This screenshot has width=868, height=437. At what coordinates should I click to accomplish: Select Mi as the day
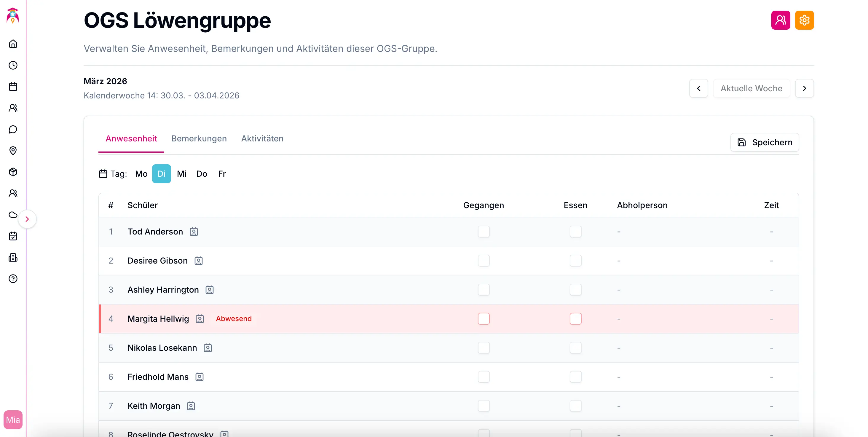tap(182, 174)
